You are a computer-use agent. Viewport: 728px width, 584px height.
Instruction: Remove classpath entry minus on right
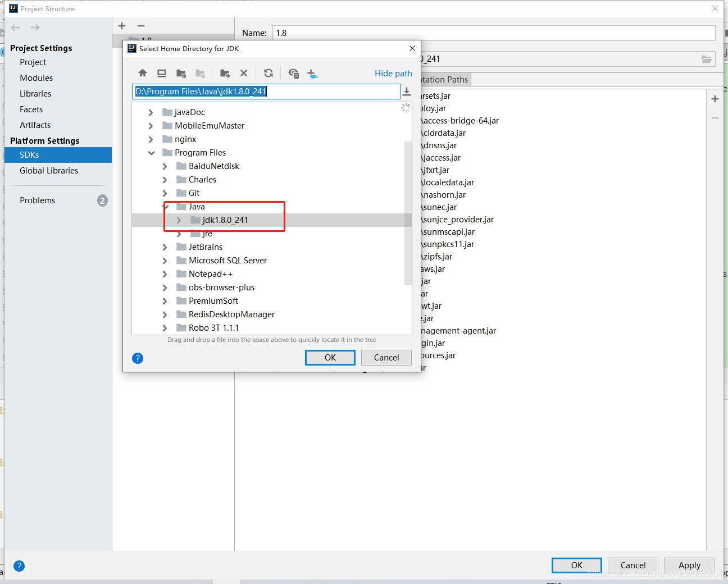click(x=715, y=118)
